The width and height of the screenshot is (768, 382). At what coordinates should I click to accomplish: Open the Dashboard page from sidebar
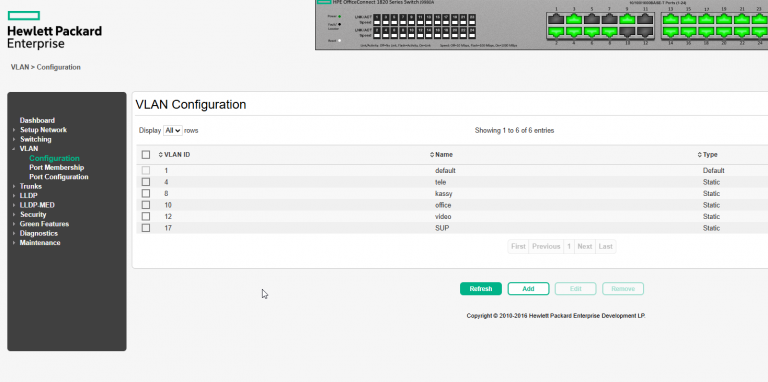point(37,120)
